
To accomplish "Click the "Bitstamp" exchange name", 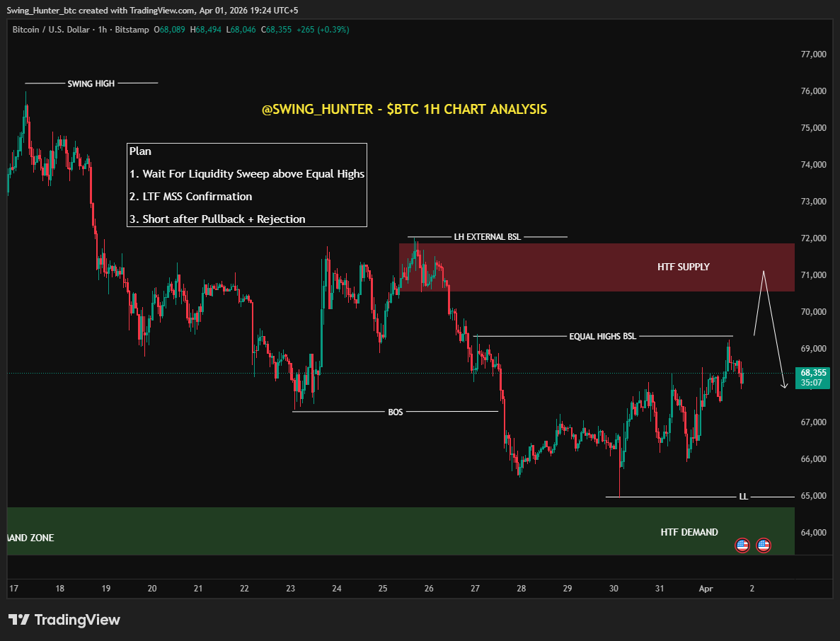I will (x=132, y=30).
